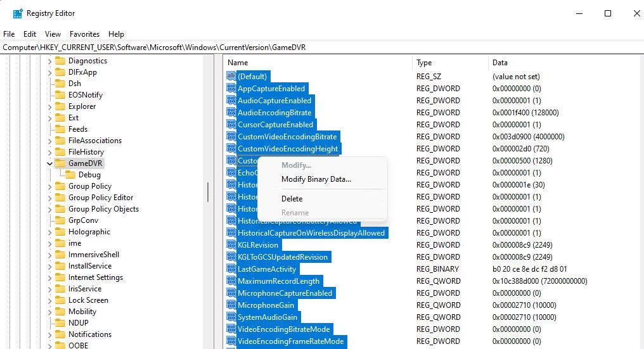Collapse the GameDVR tree node
This screenshot has height=349, width=644.
coord(50,163)
